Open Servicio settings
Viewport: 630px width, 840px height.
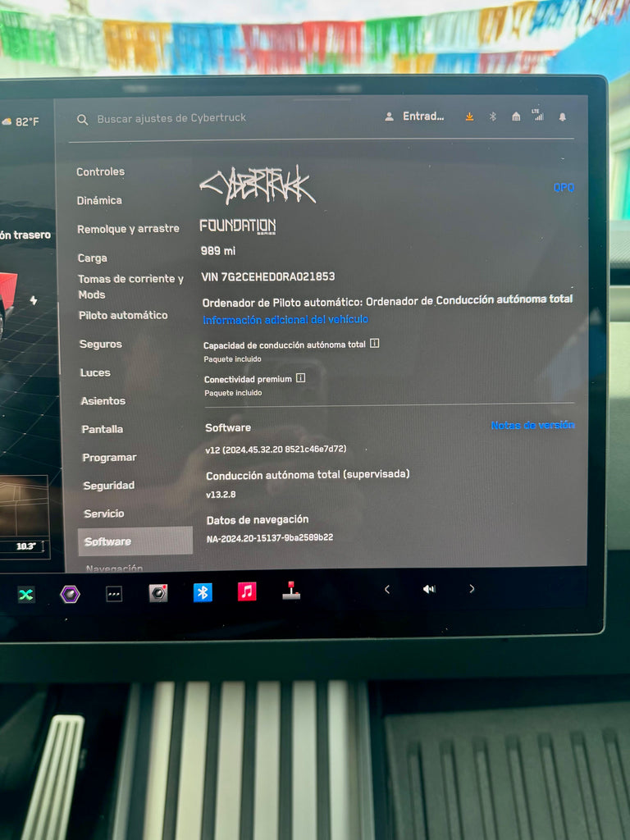tap(104, 514)
